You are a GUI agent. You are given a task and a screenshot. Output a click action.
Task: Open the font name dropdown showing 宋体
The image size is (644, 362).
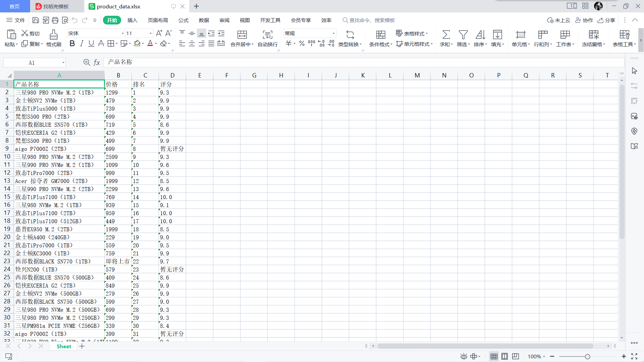pyautogui.click(x=123, y=34)
